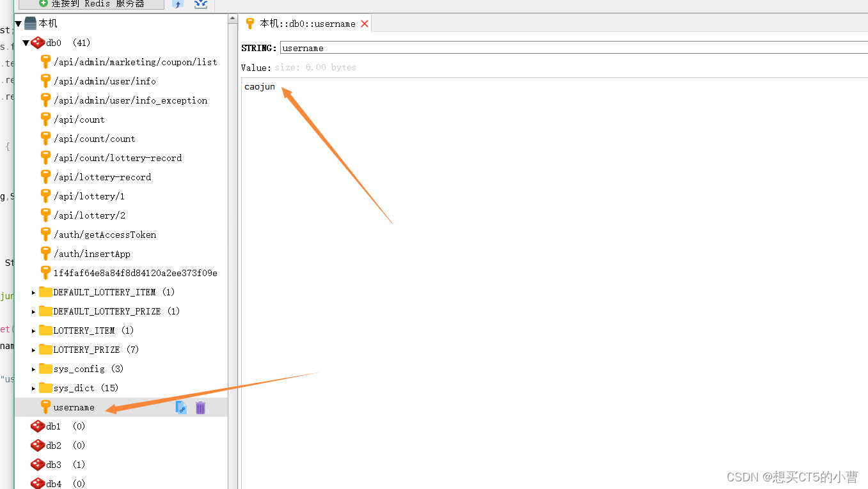Select the db2 database icon

pyautogui.click(x=38, y=446)
